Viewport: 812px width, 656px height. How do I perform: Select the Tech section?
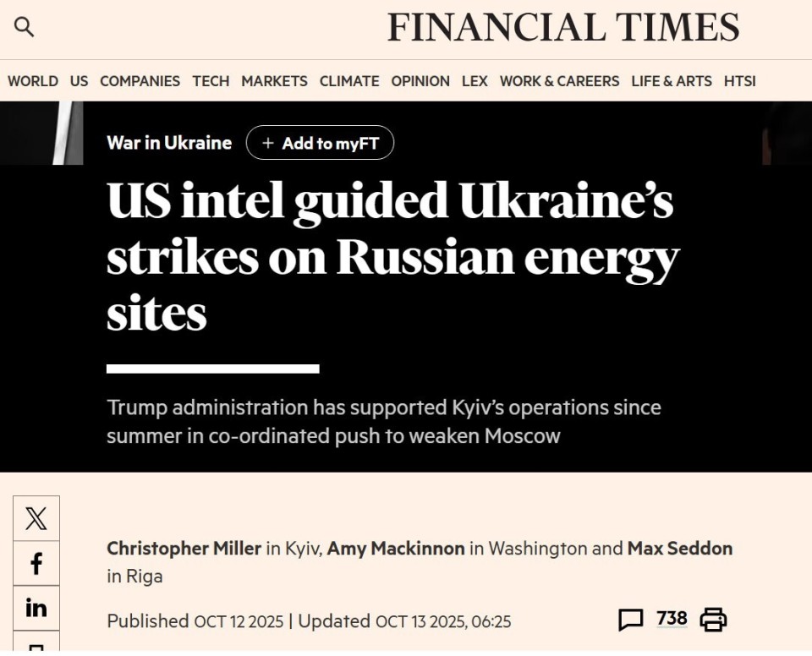click(211, 81)
